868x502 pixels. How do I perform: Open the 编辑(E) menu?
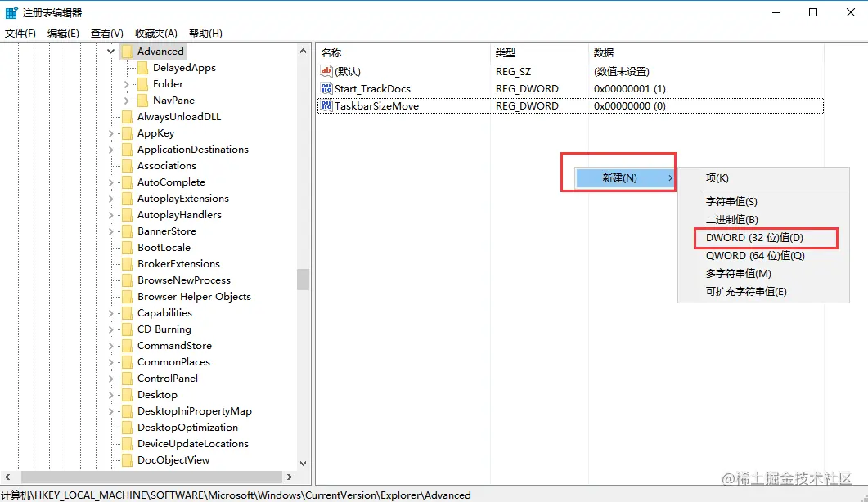63,34
